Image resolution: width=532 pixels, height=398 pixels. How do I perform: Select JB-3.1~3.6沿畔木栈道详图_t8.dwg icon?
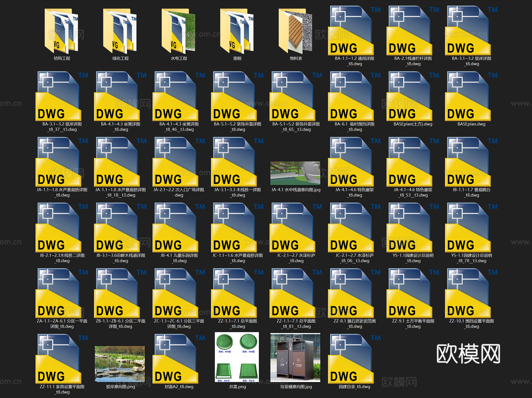(x=120, y=227)
